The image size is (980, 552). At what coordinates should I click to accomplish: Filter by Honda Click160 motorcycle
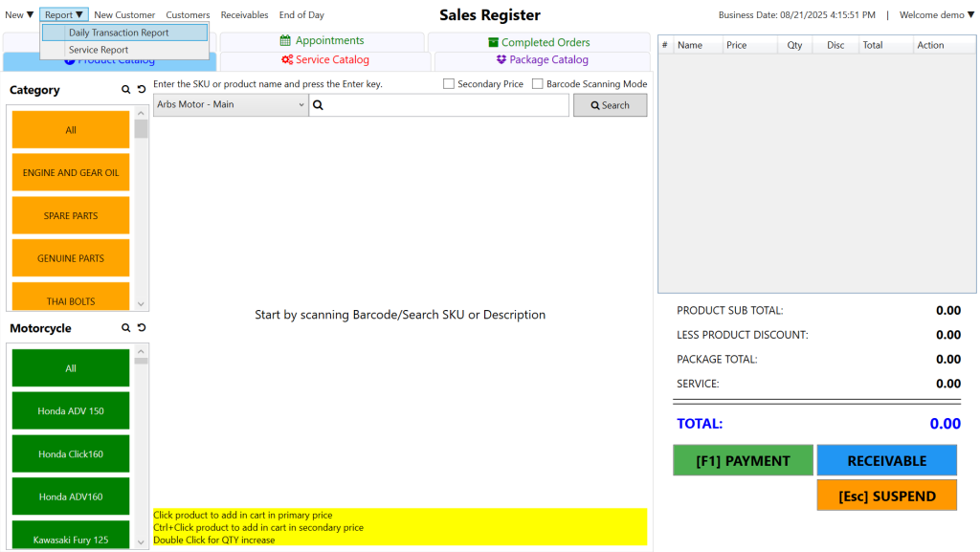[x=71, y=454]
